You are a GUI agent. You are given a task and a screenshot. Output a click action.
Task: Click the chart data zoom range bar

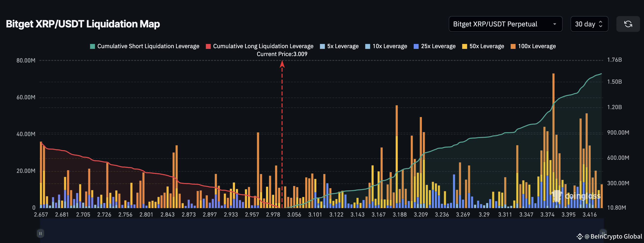coord(322,230)
